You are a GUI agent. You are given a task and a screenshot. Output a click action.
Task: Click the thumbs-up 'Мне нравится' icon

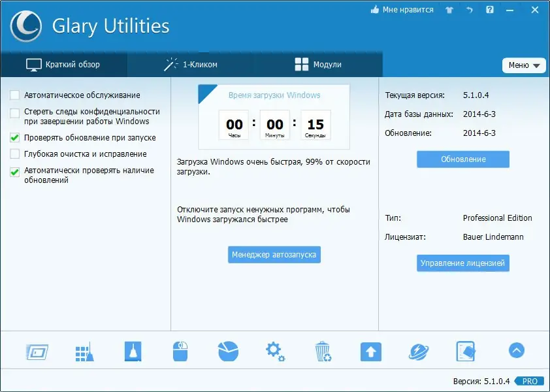(x=375, y=10)
